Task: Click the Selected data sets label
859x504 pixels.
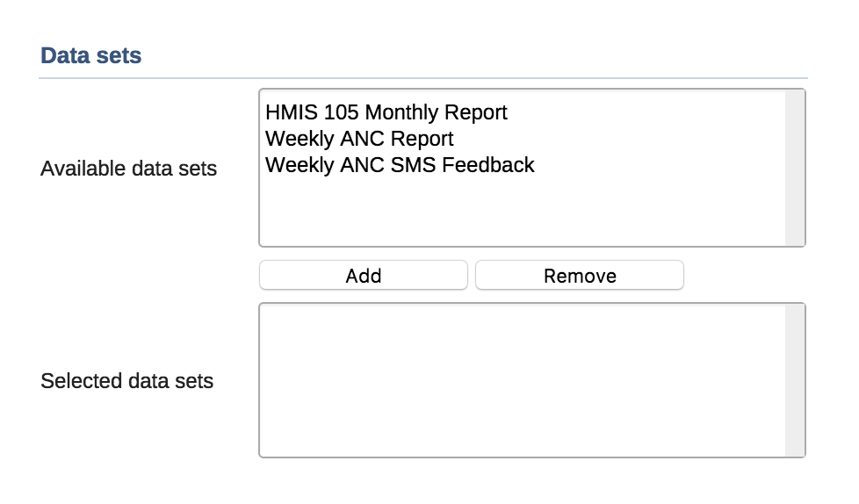Action: [x=126, y=381]
